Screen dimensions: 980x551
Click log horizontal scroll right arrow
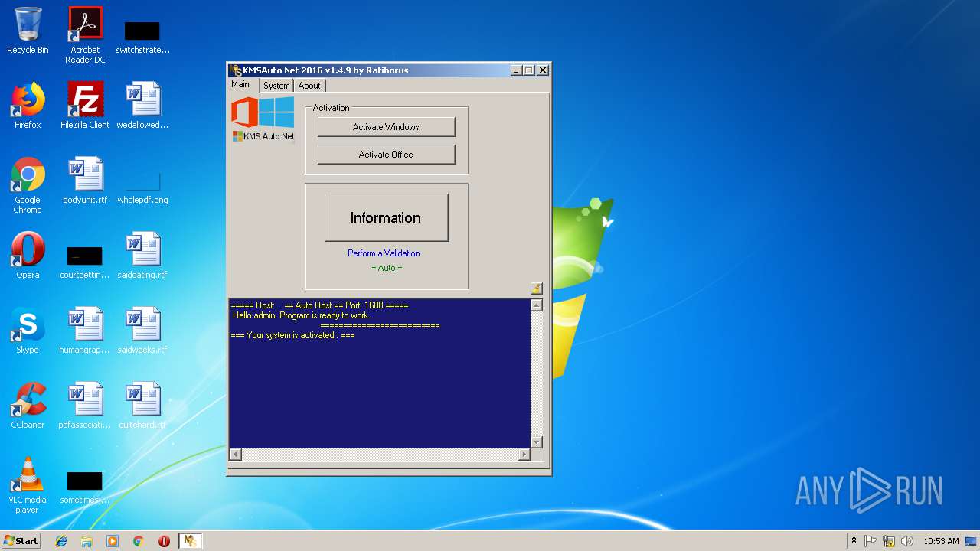tap(524, 455)
